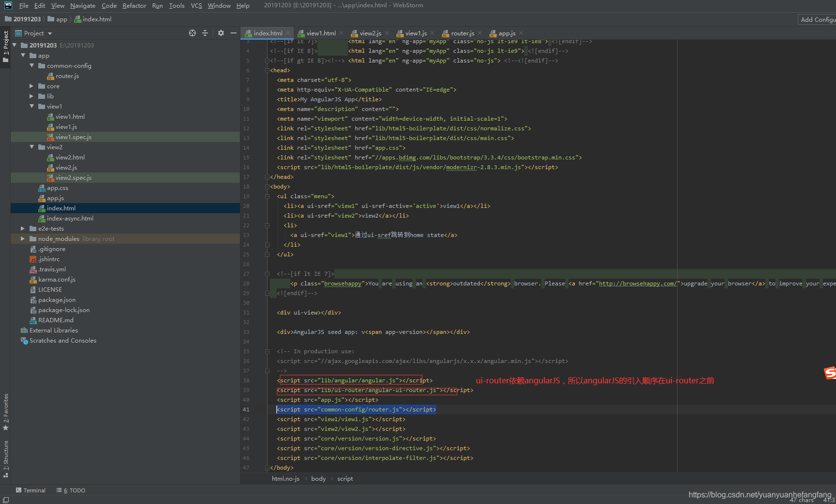Open the Refactor menu
Screen dimensions: 836x504
coord(134,5)
